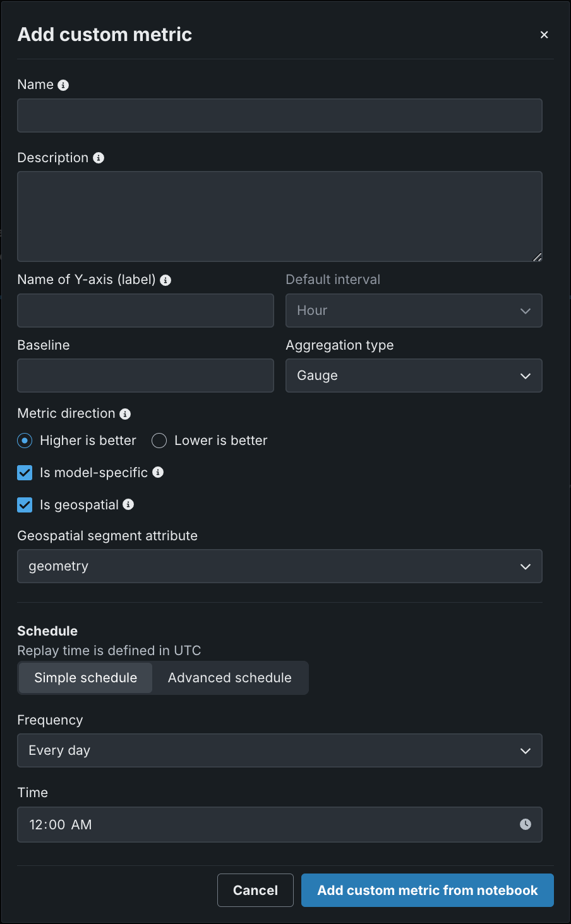Click info icon next to Y-axis label
571x924 pixels.
(165, 280)
